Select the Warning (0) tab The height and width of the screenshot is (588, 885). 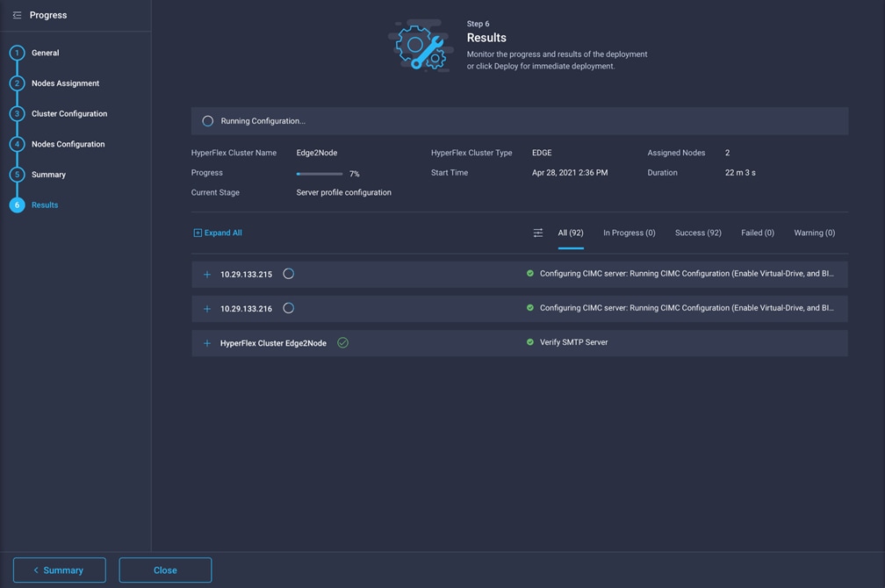(x=815, y=233)
